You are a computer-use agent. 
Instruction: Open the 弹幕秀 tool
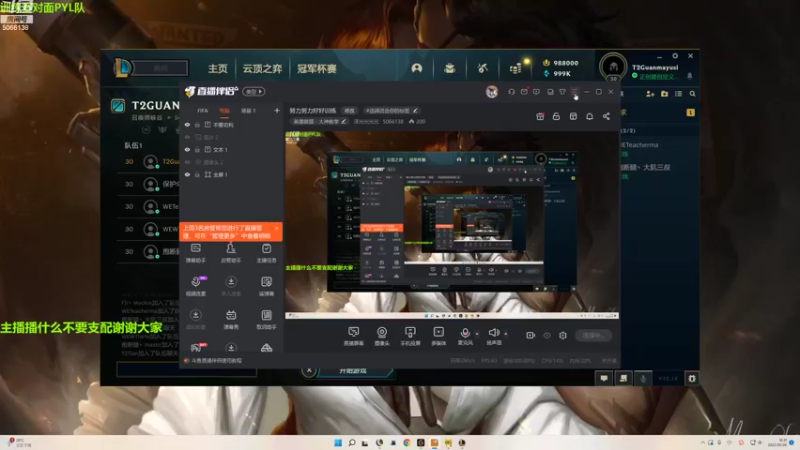[x=231, y=320]
